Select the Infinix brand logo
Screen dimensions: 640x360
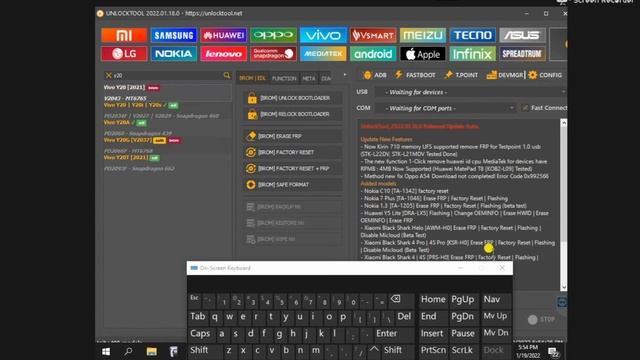[x=473, y=53]
